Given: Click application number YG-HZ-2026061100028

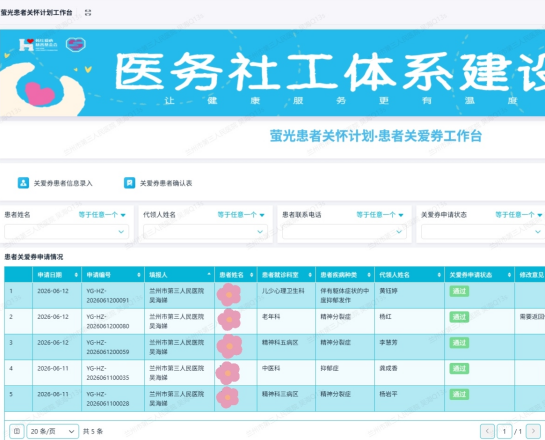Looking at the screenshot, I should (x=108, y=399).
